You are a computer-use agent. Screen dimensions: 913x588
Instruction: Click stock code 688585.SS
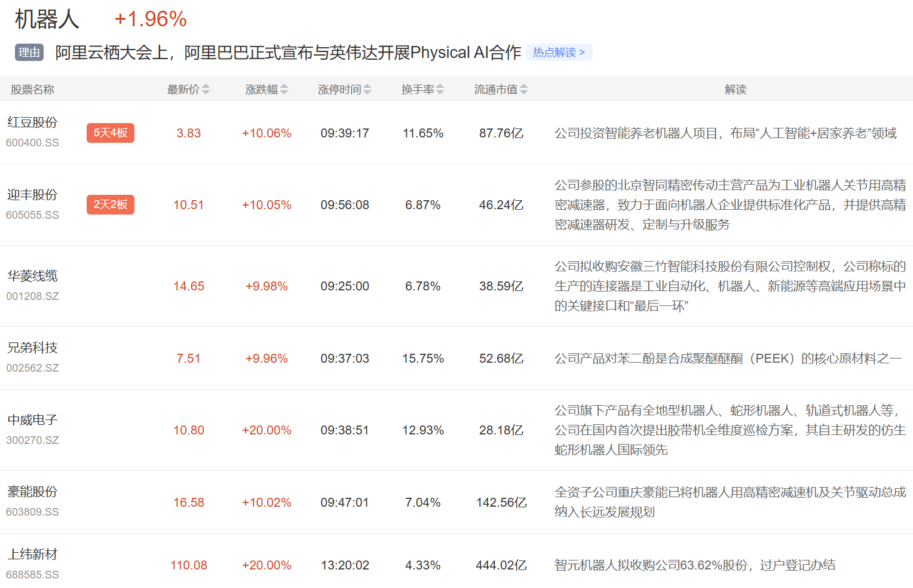tap(32, 575)
